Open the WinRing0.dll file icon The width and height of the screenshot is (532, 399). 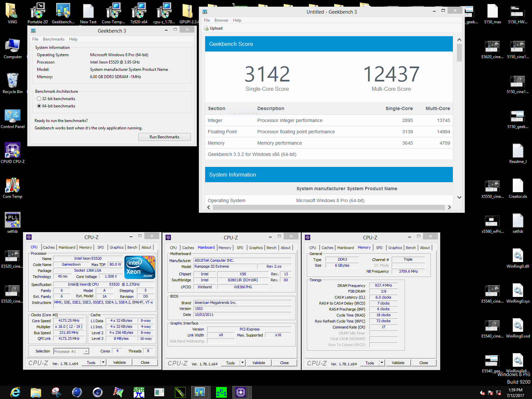coord(518,258)
